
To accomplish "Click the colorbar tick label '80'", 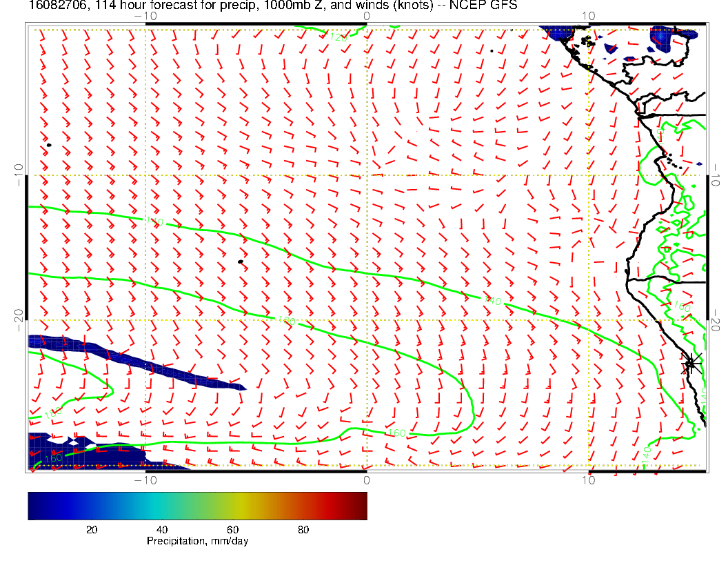I will click(303, 530).
